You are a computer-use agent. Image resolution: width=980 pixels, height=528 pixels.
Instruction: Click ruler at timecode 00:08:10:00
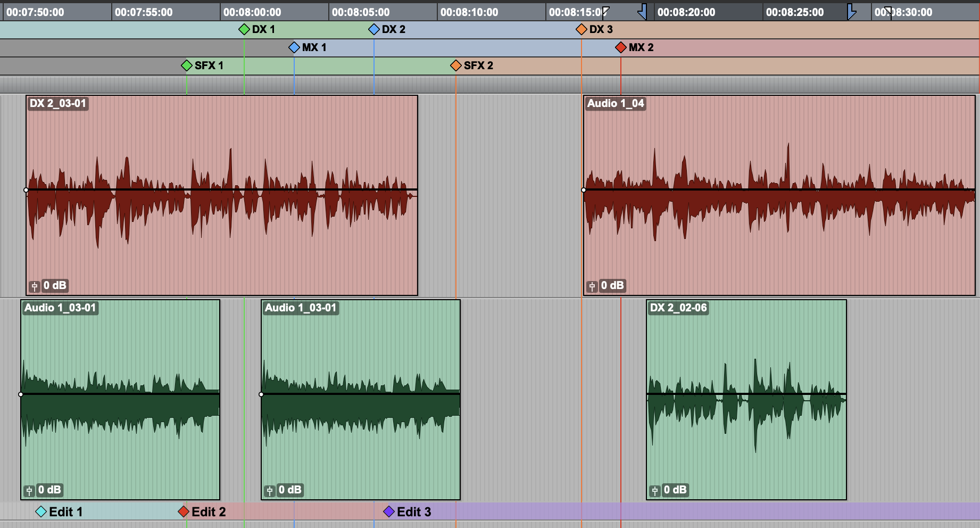tap(469, 12)
